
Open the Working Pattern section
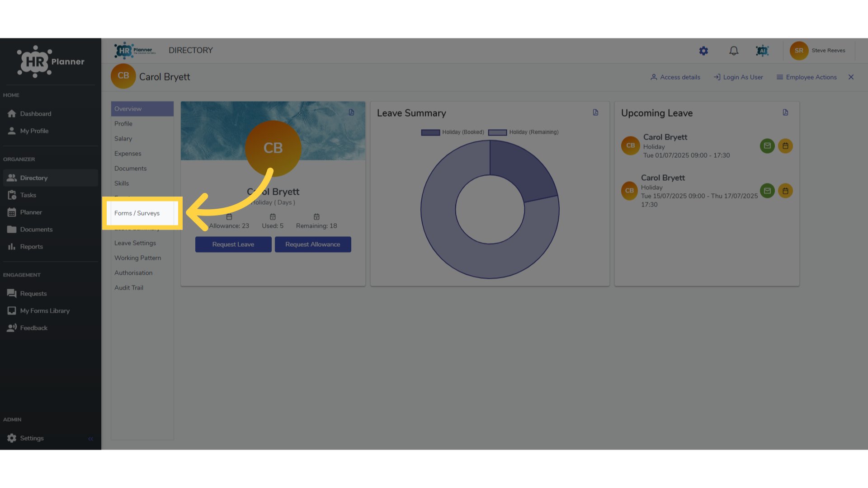pos(137,258)
